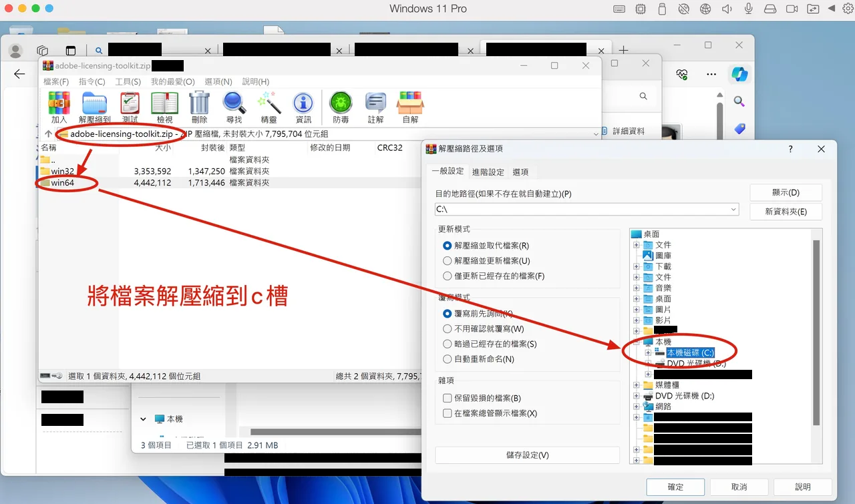Click the 資訊 (Info) toolbar icon

tap(303, 107)
